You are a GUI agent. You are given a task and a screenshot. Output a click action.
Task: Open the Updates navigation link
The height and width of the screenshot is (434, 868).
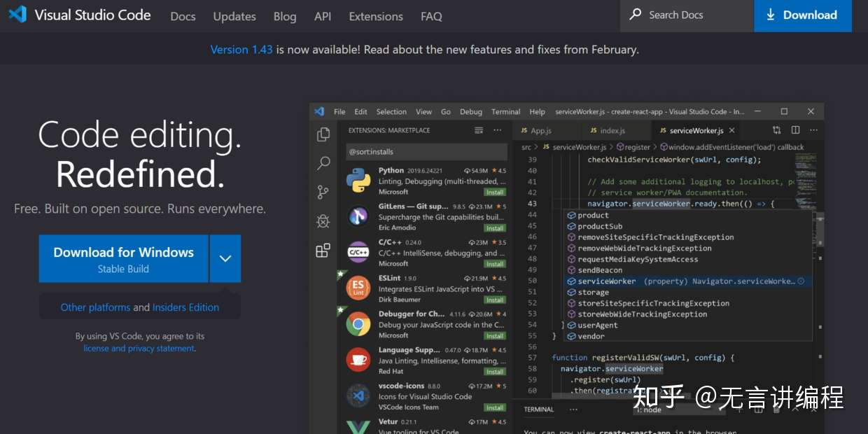(234, 16)
